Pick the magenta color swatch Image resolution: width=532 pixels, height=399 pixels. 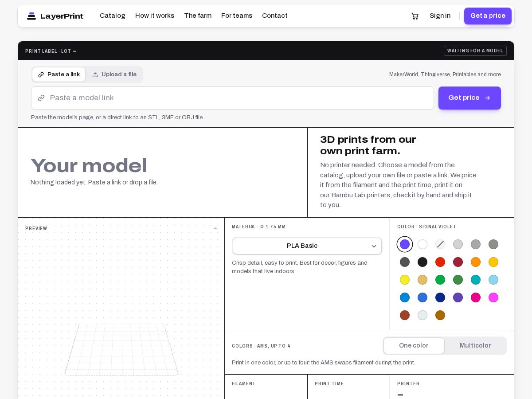click(x=493, y=297)
